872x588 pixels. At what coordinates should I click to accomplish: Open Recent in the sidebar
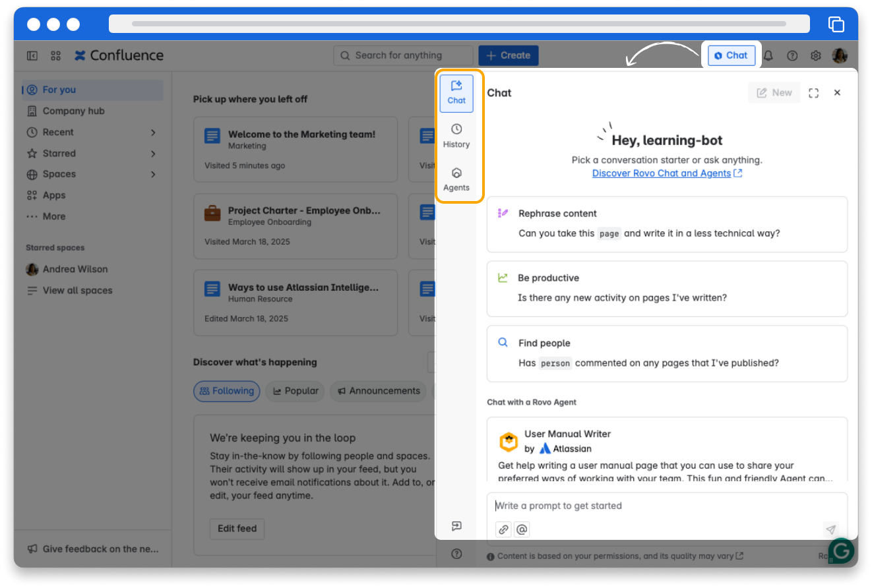[x=93, y=132]
